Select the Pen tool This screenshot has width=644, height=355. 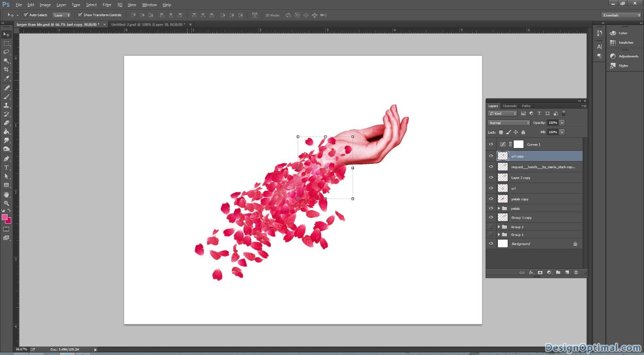6,158
